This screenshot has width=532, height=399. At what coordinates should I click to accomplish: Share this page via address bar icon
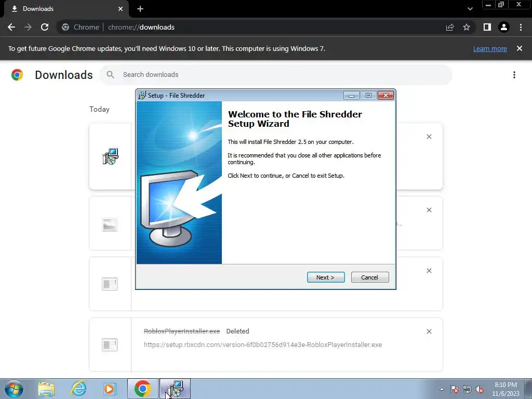pos(450,27)
